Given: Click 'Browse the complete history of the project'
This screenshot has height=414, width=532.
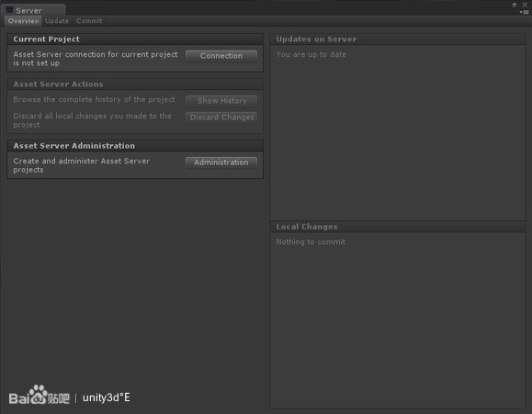Looking at the screenshot, I should tap(94, 99).
